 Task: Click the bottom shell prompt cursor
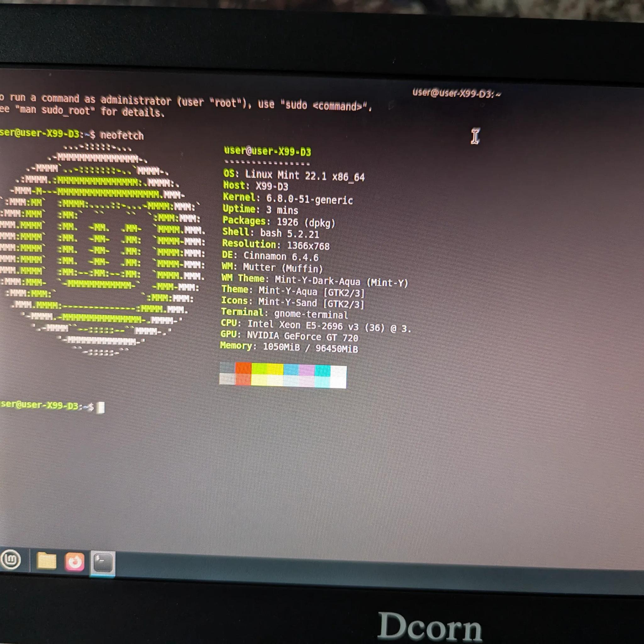(x=100, y=407)
